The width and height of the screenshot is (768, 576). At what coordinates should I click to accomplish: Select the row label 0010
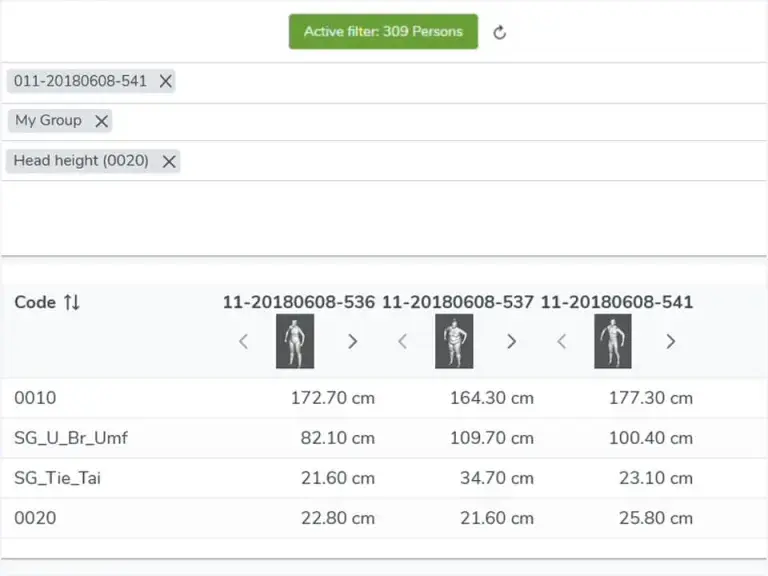[x=35, y=398]
